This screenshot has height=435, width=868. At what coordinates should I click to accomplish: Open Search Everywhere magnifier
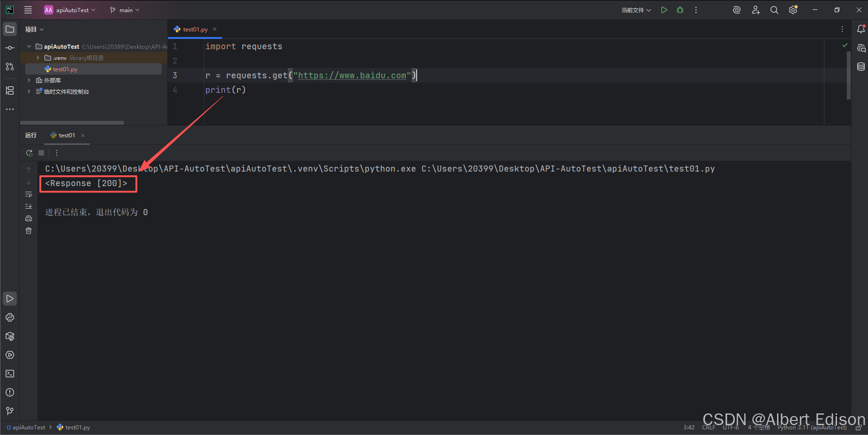tap(774, 10)
